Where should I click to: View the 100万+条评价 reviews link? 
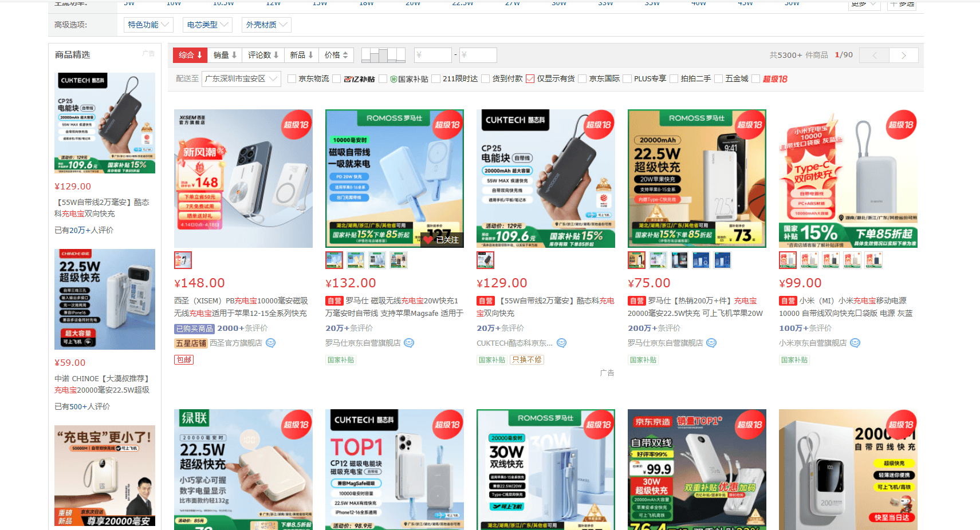805,329
